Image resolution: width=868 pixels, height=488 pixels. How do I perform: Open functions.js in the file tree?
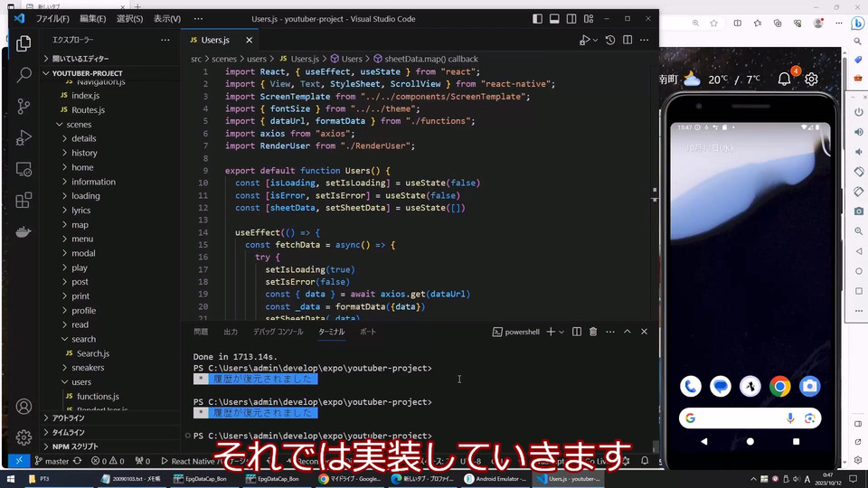(98, 396)
